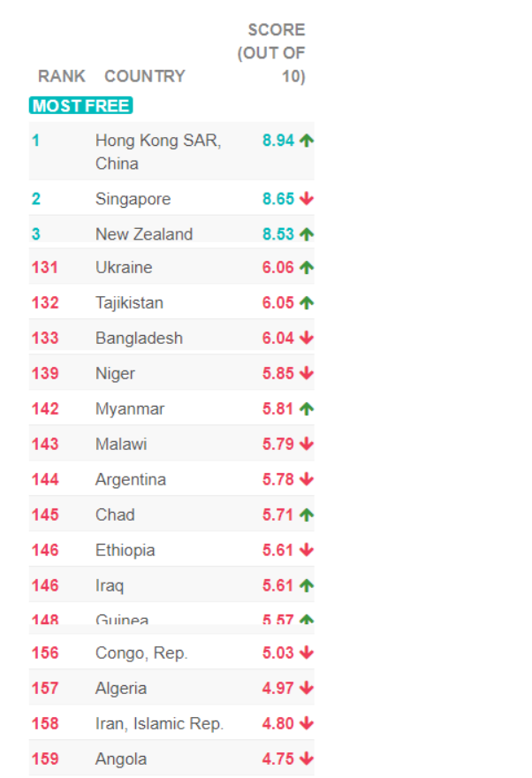Click the green up arrow beside Chad's score
Viewport: 532px width, 778px height.
click(x=307, y=515)
